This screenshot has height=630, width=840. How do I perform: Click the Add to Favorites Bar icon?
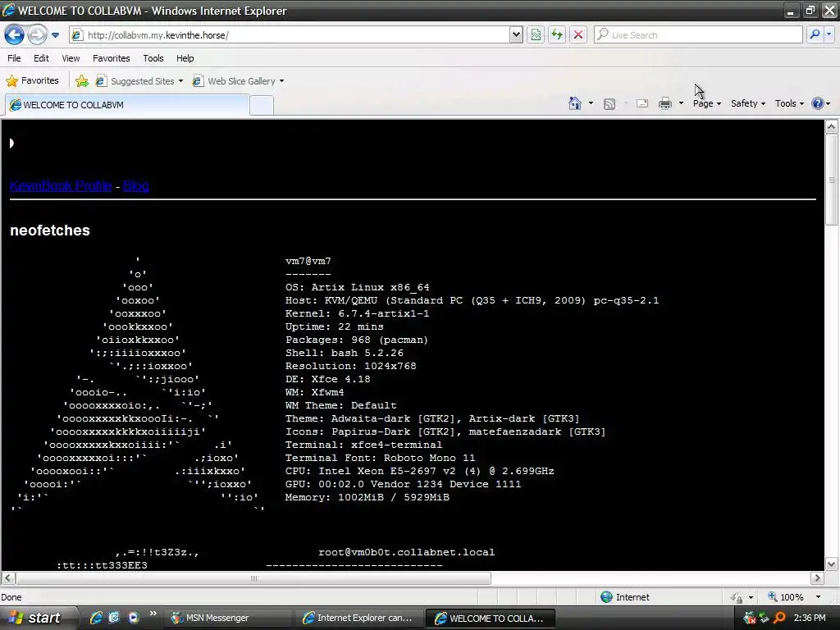pos(82,81)
